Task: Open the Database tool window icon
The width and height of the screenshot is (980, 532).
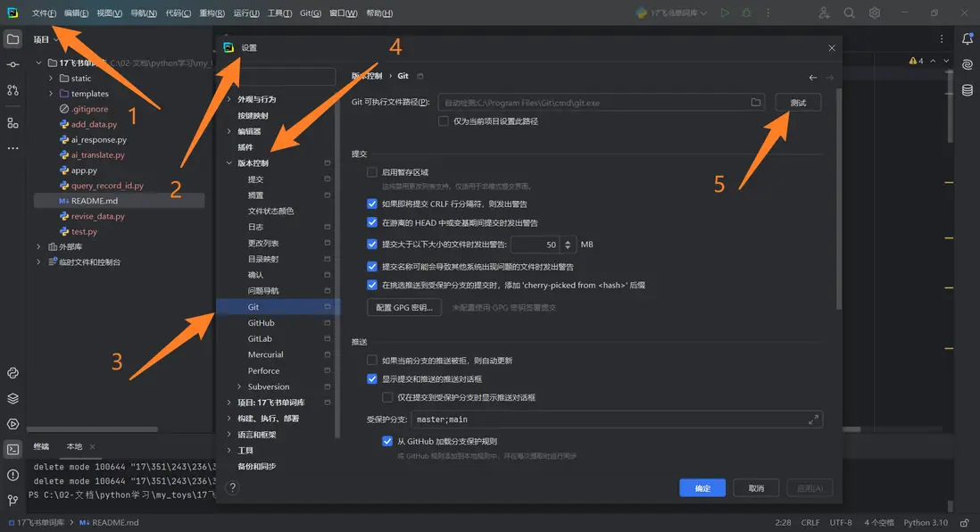Action: [967, 90]
